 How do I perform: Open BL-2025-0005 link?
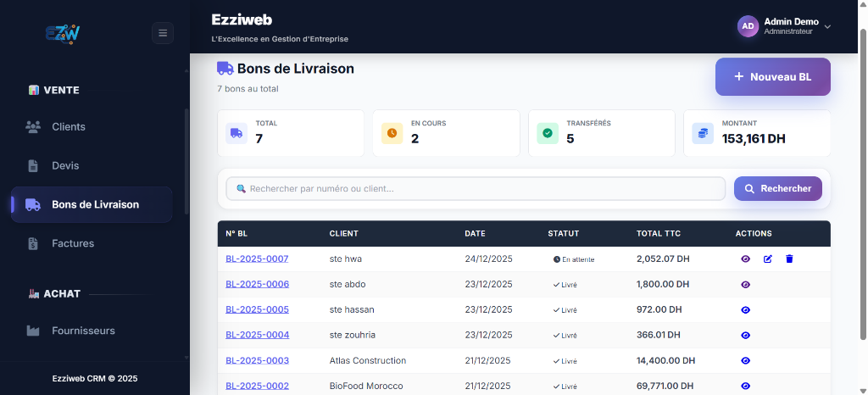click(257, 309)
